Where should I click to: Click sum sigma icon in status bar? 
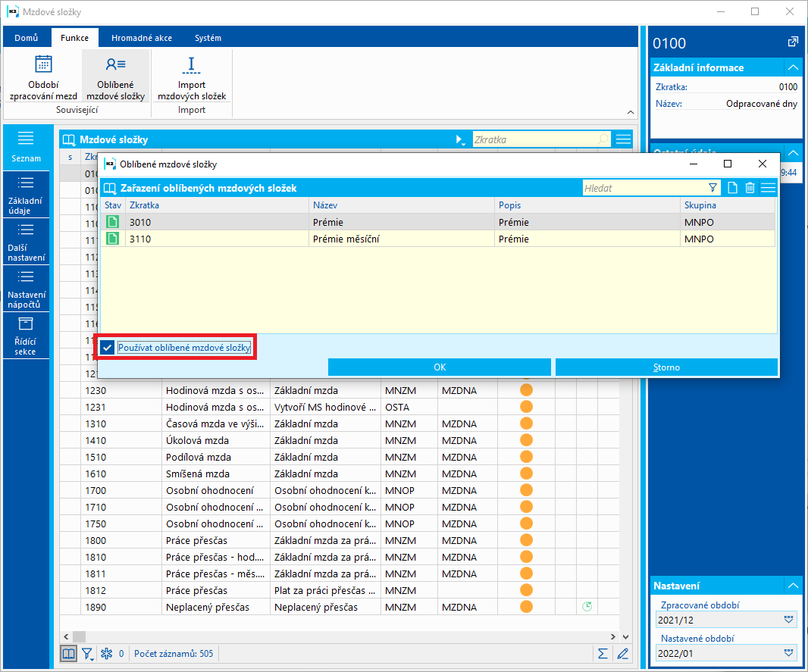coord(603,654)
